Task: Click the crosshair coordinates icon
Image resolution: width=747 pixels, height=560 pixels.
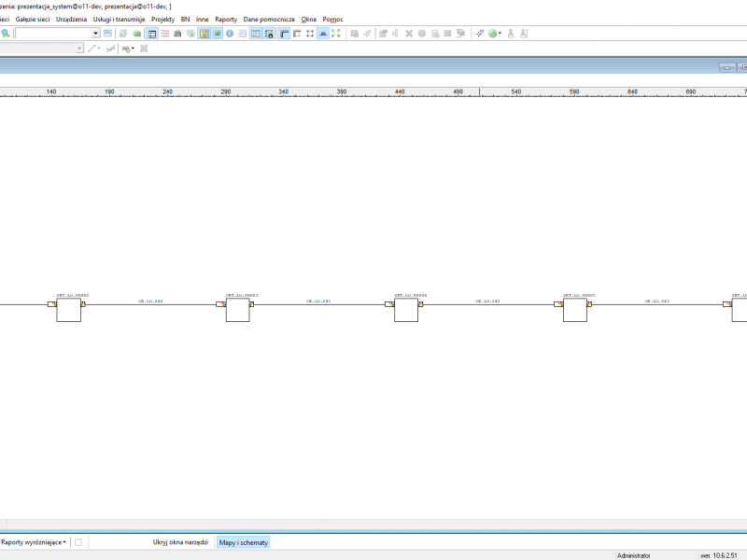Action: (x=480, y=34)
